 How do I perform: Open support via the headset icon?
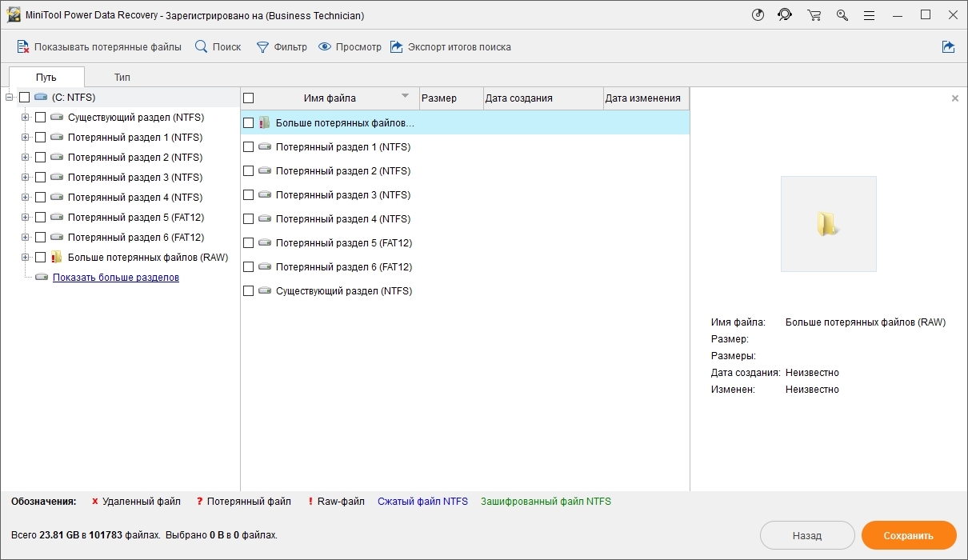point(786,15)
